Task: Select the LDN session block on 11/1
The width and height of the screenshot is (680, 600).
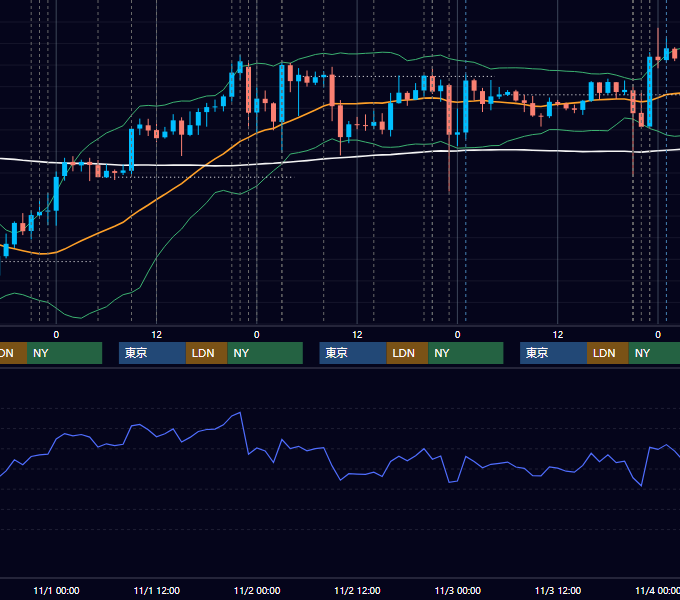Action: (206, 353)
